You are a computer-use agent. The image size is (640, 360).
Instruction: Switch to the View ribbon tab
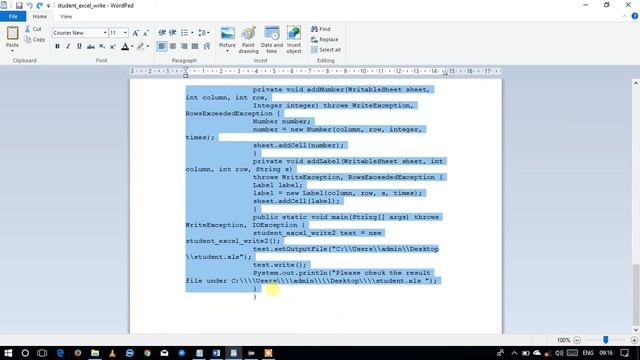pyautogui.click(x=66, y=16)
